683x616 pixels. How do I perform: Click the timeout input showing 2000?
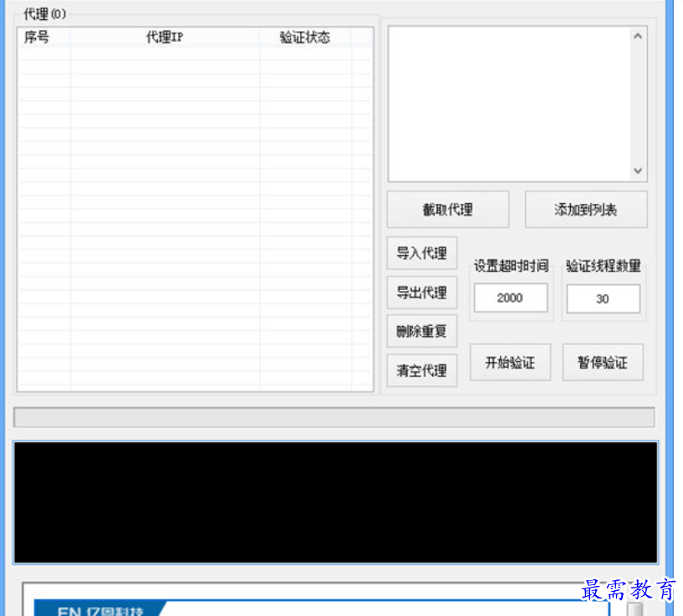[510, 298]
